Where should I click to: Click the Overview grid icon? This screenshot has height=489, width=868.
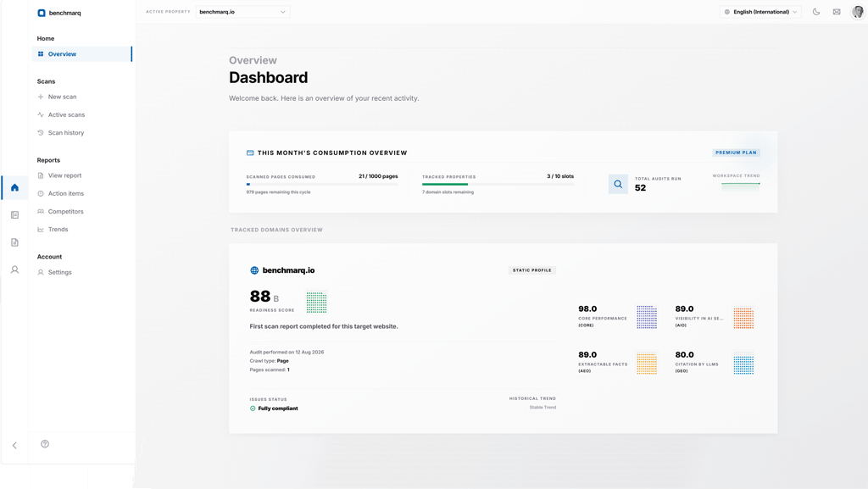pyautogui.click(x=41, y=54)
